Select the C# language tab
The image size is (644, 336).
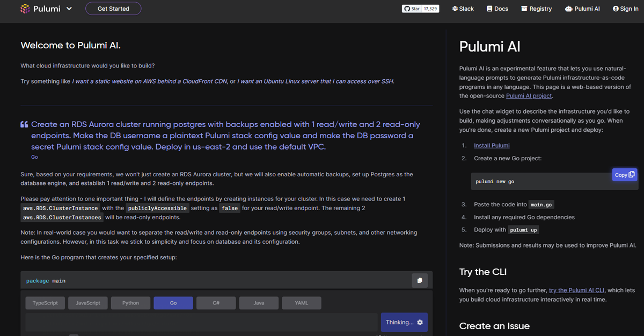216,303
